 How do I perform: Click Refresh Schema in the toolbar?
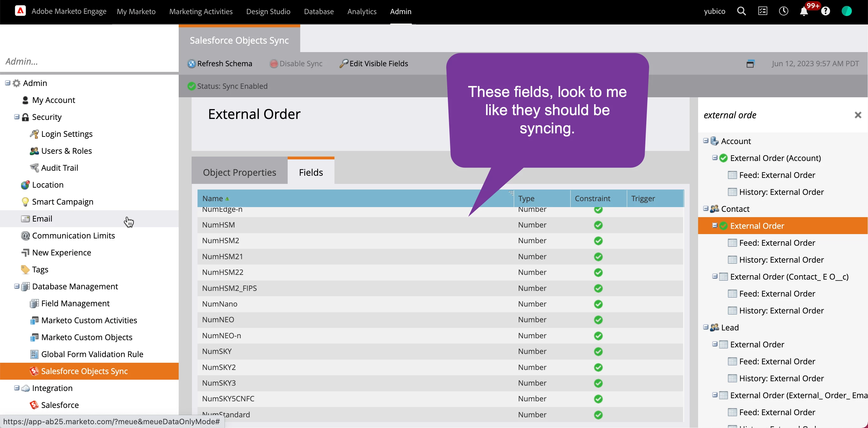pyautogui.click(x=220, y=64)
